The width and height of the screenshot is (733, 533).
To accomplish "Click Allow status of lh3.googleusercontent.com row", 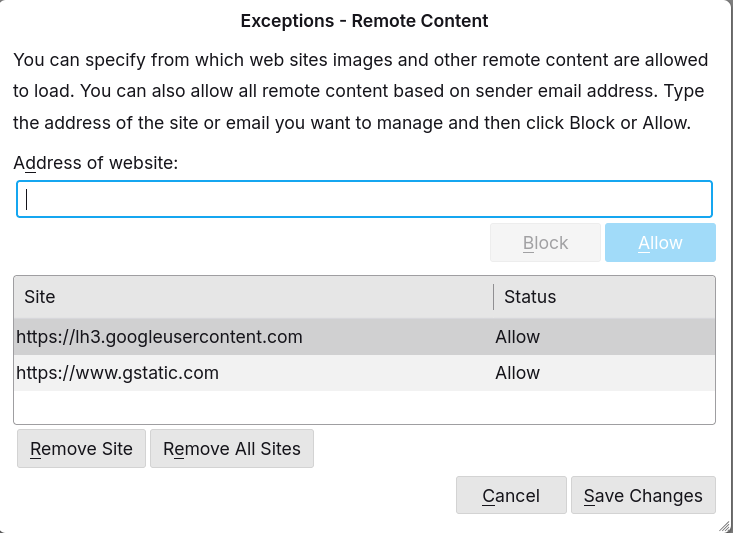I will coord(517,337).
